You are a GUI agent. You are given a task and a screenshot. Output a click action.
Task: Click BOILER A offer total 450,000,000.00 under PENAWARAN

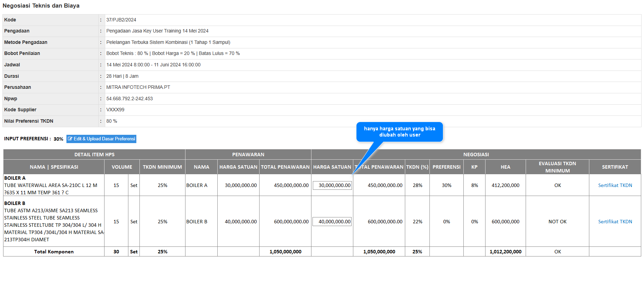[291, 185]
